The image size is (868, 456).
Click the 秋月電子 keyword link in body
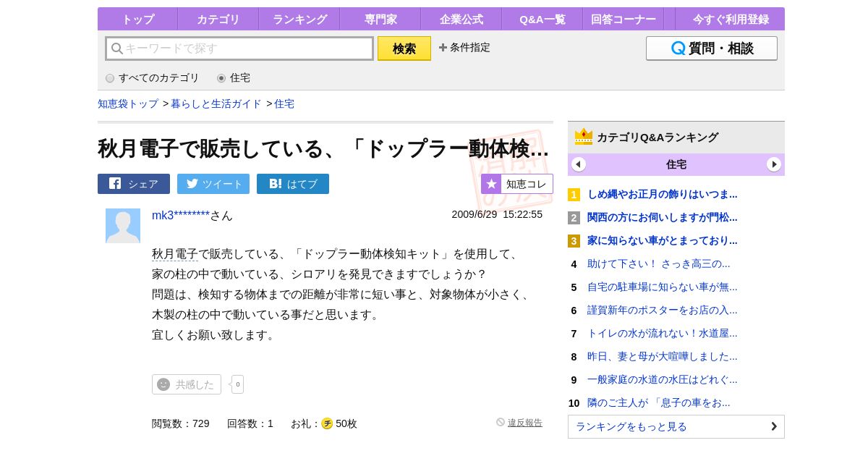[x=175, y=254]
